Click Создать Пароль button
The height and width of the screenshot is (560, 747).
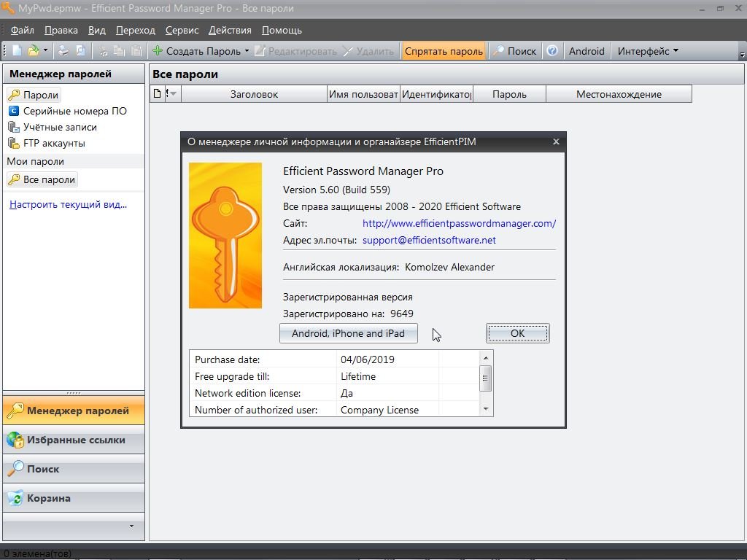(x=197, y=51)
